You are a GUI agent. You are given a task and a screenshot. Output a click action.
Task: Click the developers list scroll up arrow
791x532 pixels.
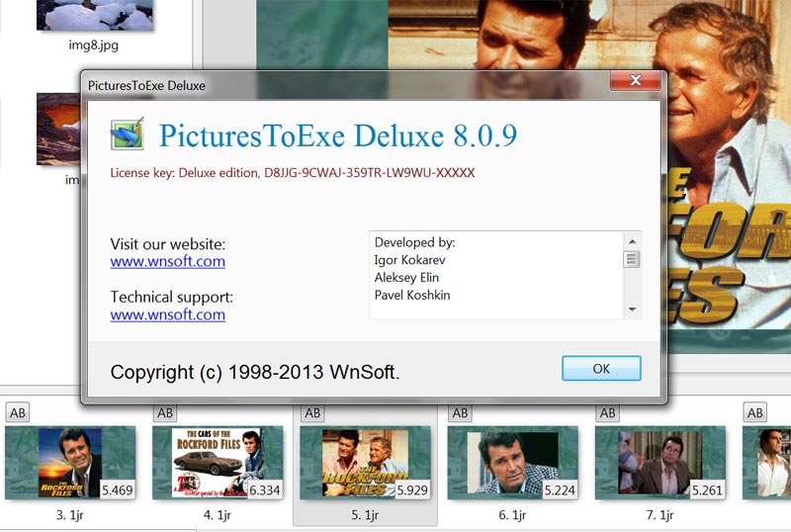632,241
